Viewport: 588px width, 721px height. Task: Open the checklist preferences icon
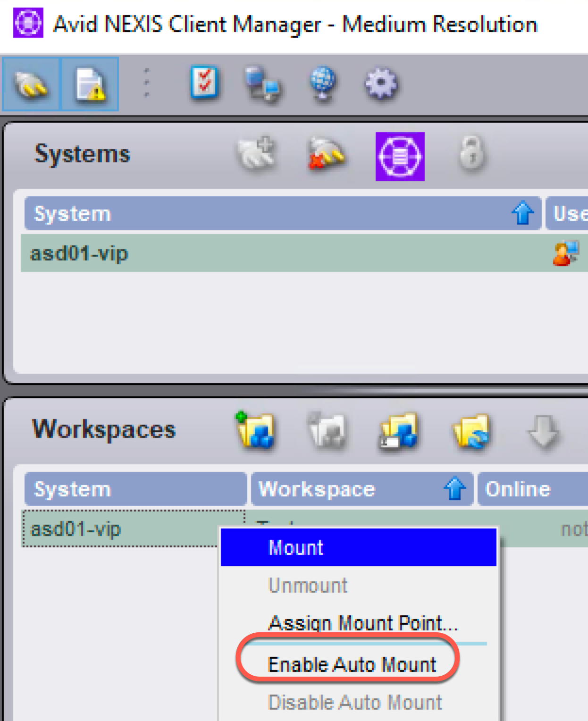click(x=204, y=83)
